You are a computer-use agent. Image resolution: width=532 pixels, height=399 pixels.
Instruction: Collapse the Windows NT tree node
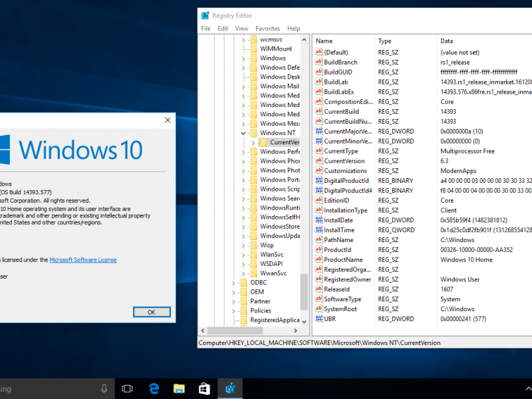[243, 133]
